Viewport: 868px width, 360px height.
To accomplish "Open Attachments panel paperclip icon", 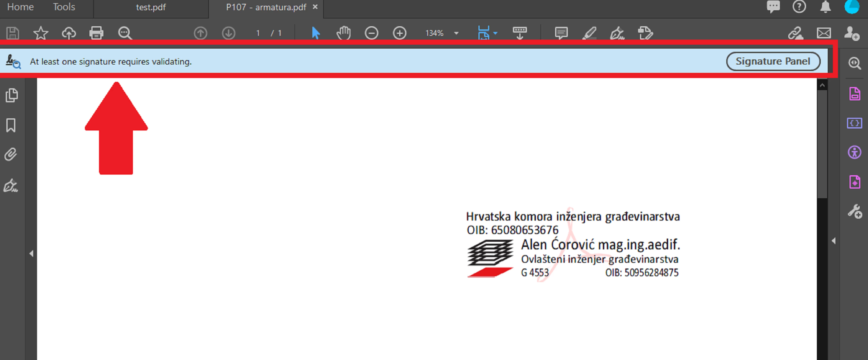I will click(x=11, y=155).
